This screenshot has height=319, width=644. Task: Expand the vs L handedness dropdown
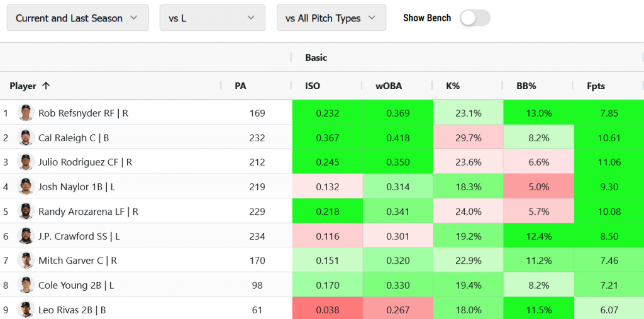pos(212,18)
